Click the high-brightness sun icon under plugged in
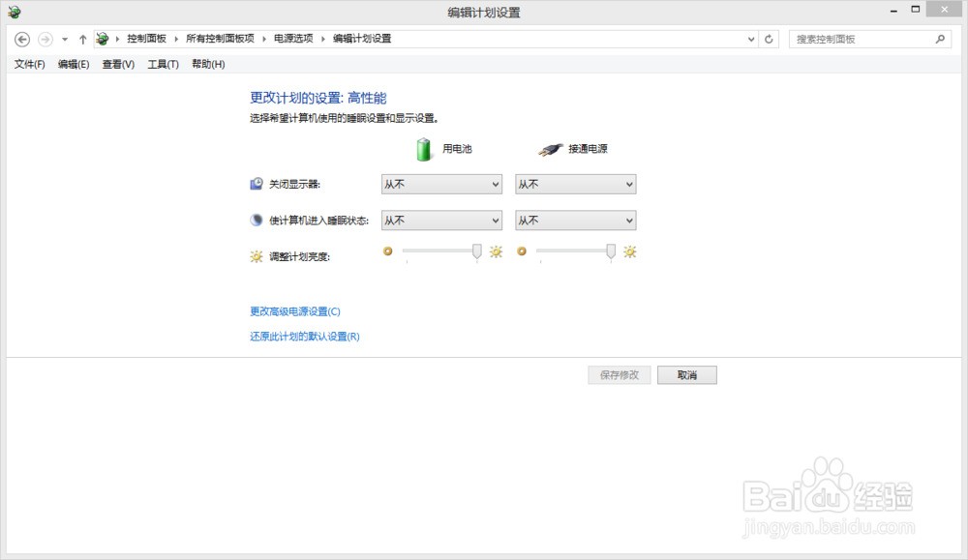This screenshot has height=560, width=968. [630, 251]
